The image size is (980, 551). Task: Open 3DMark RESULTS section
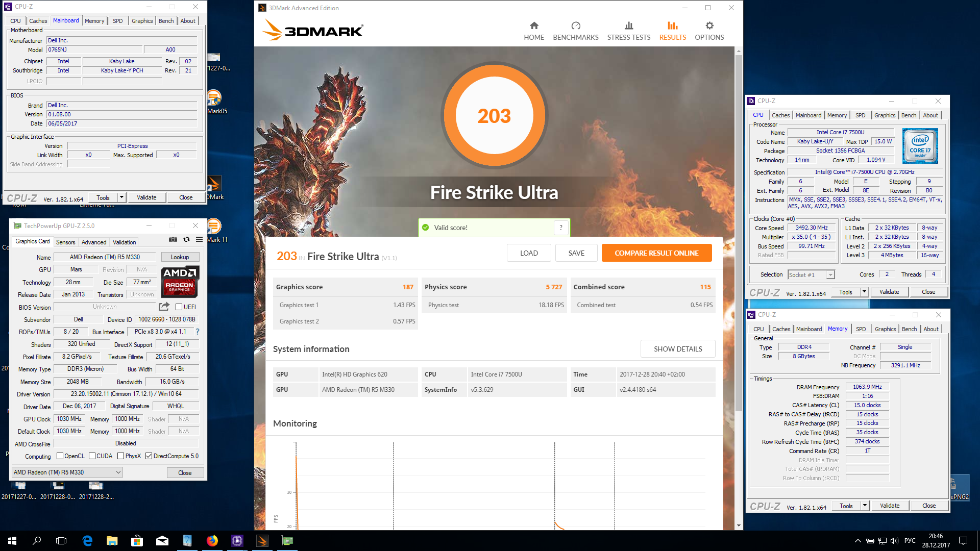[x=673, y=31]
